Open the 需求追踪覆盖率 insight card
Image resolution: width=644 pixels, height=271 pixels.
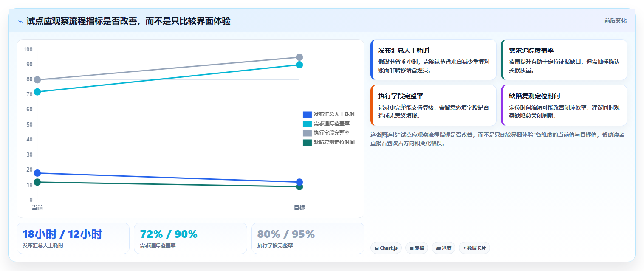[x=564, y=60]
